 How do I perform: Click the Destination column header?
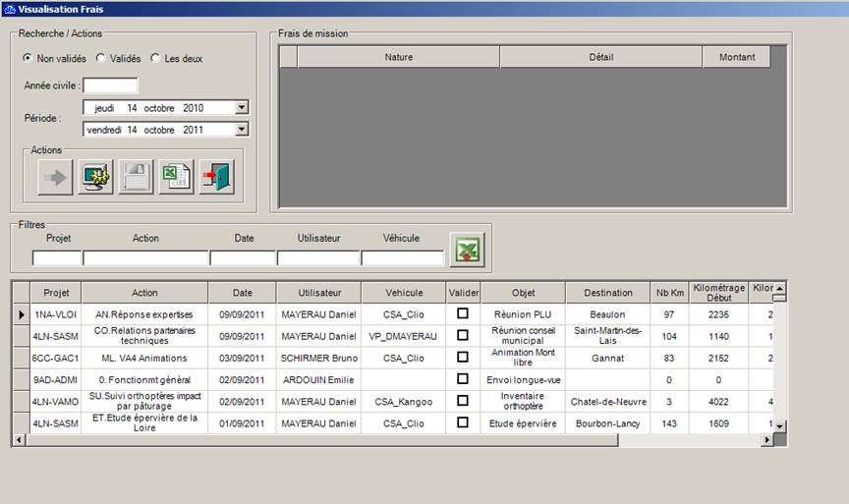pos(607,293)
